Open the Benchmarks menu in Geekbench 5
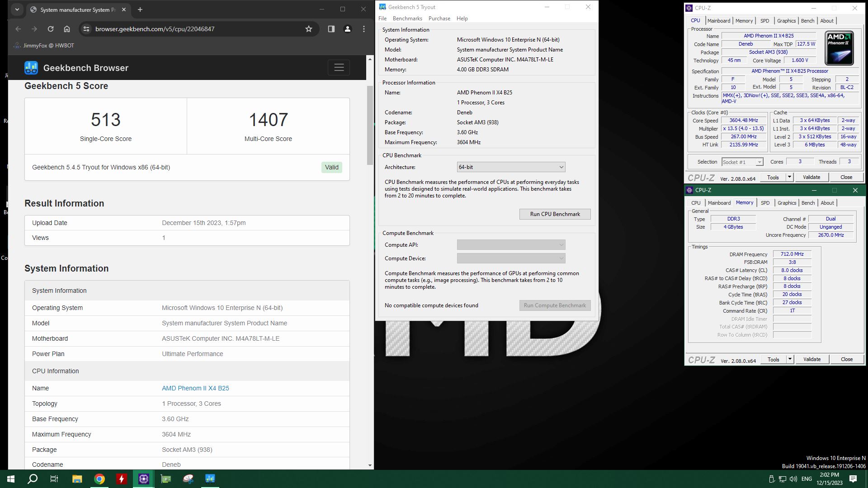 click(x=407, y=19)
